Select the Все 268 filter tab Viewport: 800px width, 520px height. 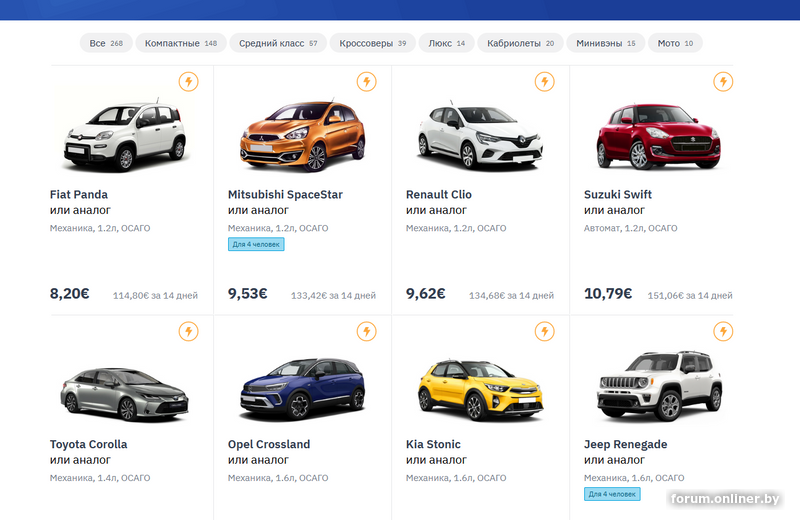pyautogui.click(x=106, y=43)
